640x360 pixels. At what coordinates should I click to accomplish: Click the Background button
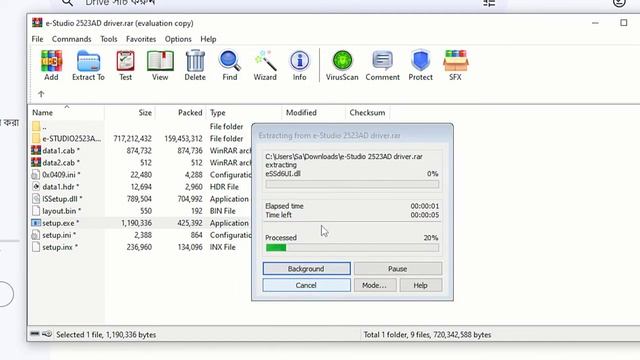(306, 269)
